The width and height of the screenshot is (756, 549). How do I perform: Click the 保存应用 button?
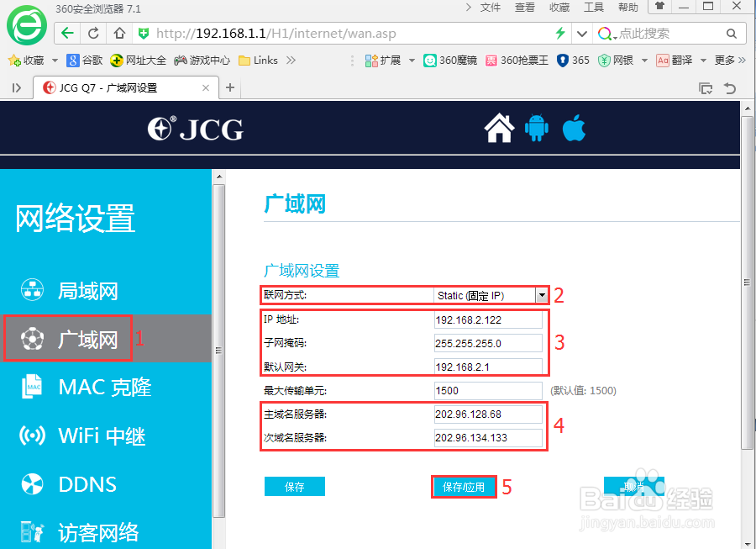[x=464, y=486]
